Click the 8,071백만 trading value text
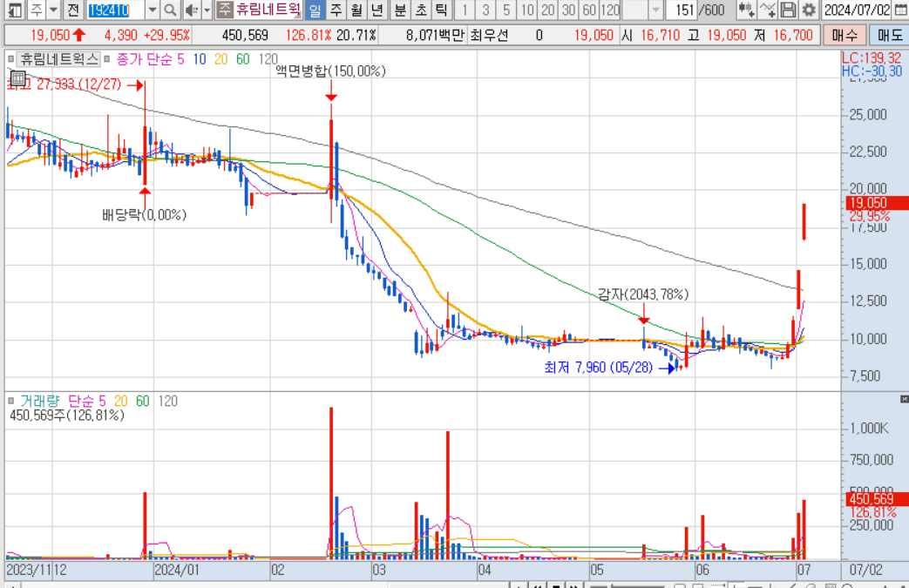 [436, 36]
